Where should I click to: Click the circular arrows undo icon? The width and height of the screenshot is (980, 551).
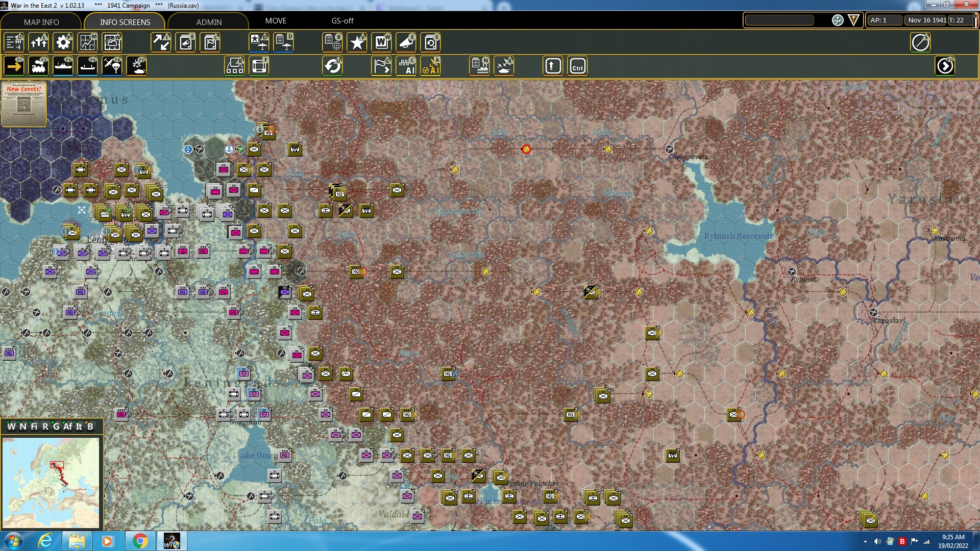(332, 66)
